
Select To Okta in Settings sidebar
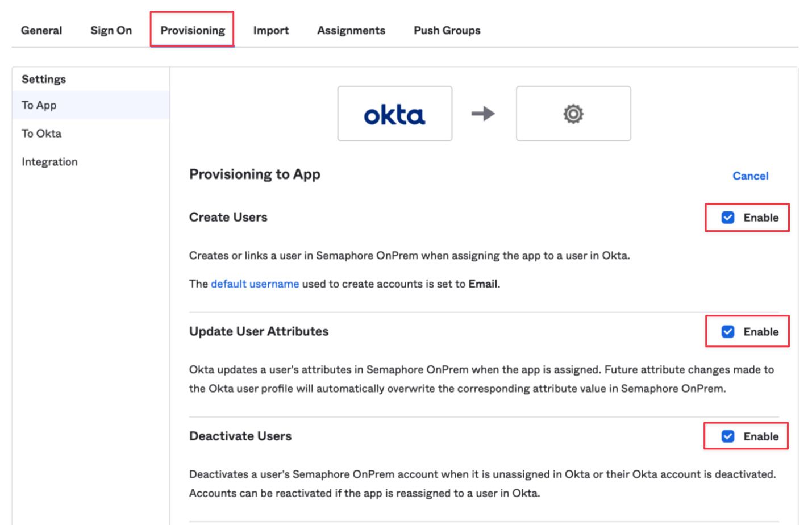(91, 134)
